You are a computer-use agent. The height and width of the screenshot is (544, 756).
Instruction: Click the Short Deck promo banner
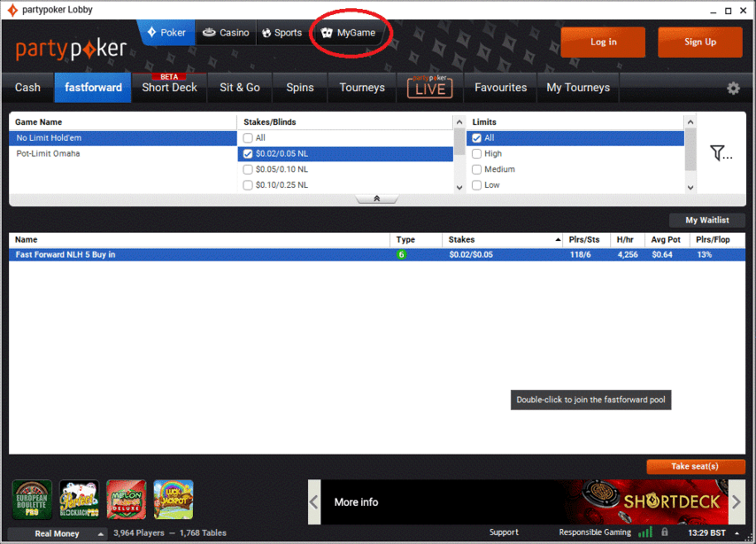coord(525,502)
